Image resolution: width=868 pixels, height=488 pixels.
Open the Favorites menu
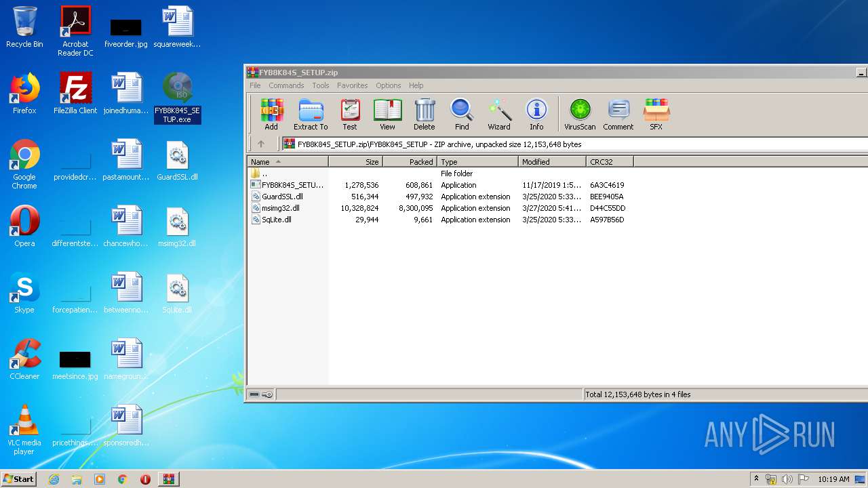click(353, 85)
